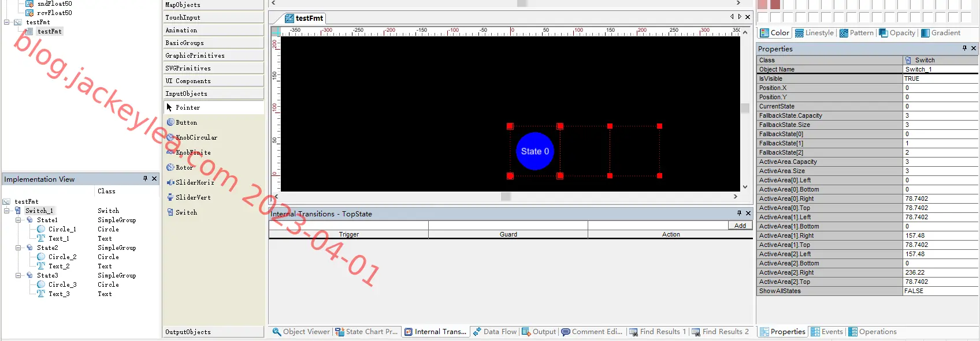Image resolution: width=980 pixels, height=341 pixels.
Task: Collapse the Switch_1 tree node
Action: (6, 211)
